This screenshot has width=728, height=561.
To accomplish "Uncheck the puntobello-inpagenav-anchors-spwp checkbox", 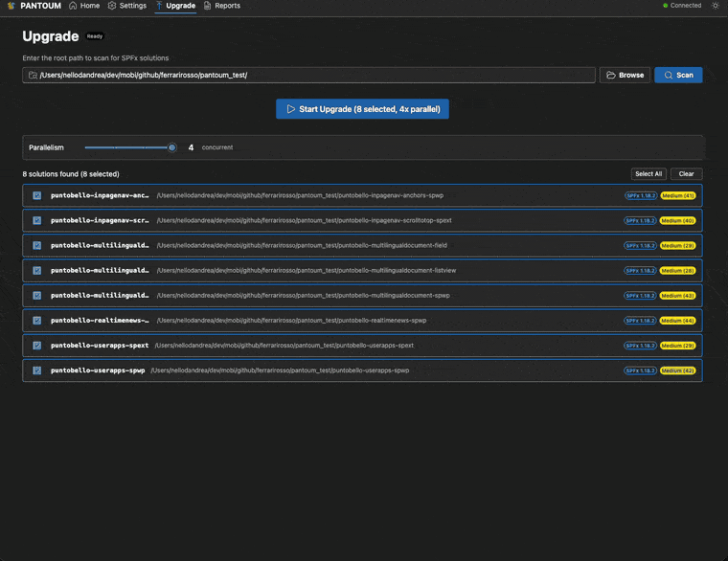I will pos(37,196).
